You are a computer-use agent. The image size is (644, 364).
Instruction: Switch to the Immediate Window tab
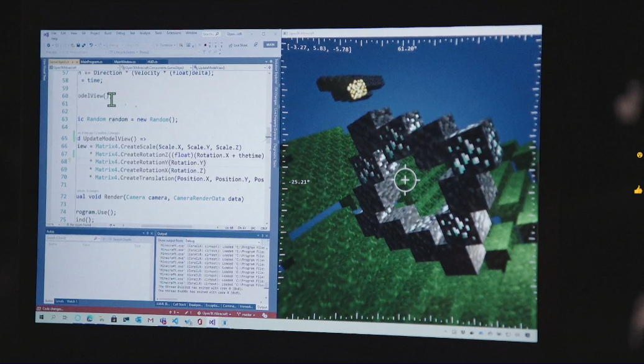coord(246,306)
